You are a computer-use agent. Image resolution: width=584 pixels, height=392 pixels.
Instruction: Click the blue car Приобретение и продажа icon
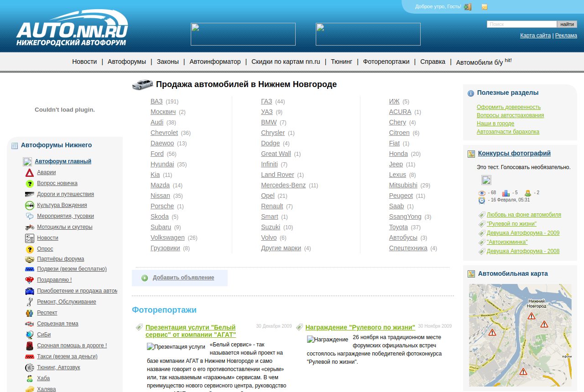pos(30,291)
